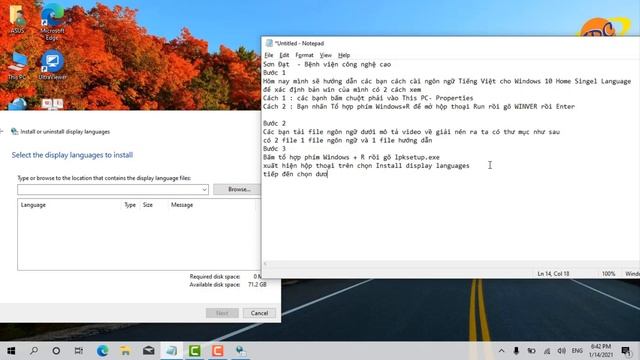This screenshot has height=360, width=640.
Task: Sort by Message column header
Action: pyautogui.click(x=182, y=205)
